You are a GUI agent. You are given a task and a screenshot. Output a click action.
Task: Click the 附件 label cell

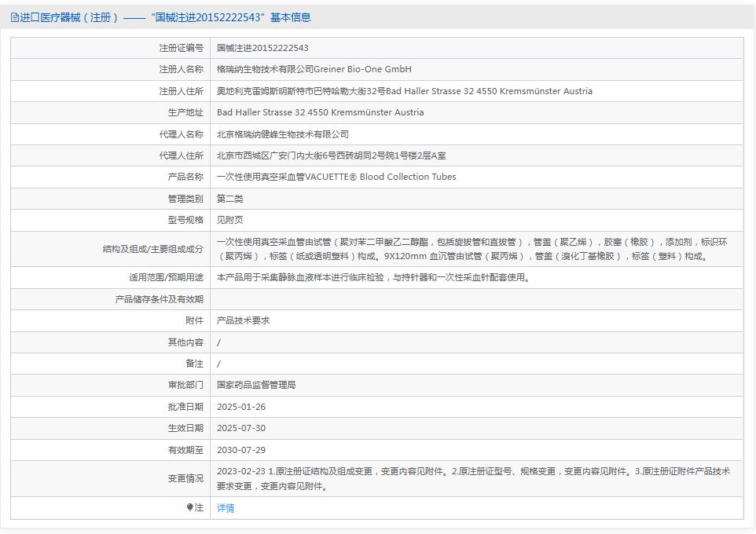click(110, 320)
